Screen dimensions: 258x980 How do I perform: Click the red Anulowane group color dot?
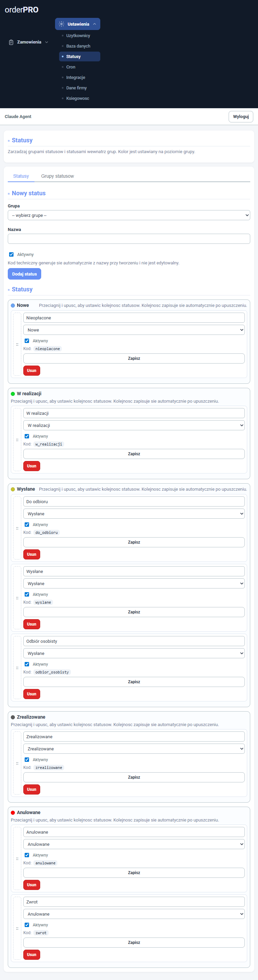tap(13, 813)
